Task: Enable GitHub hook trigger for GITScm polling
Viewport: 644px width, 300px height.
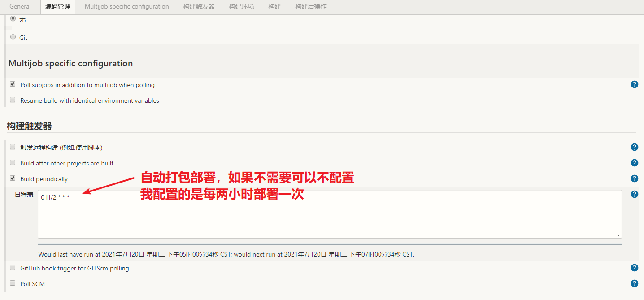Action: pos(12,267)
